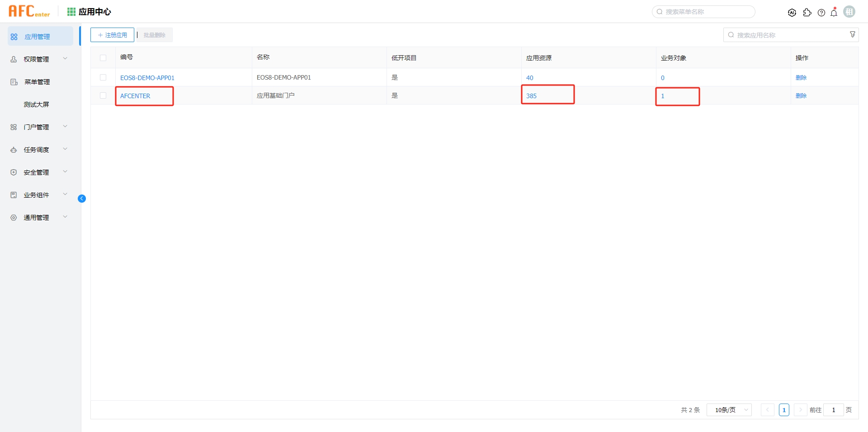Tick the checkbox for EOS8-DEMO-APP01 row
This screenshot has height=432, width=868.
[103, 77]
